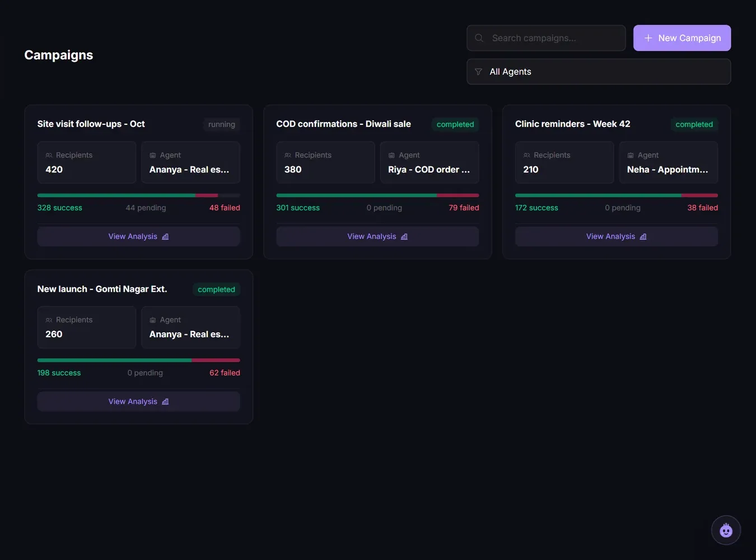Click the New launch progress bar
Screen dimensions: 756x560
coord(138,360)
